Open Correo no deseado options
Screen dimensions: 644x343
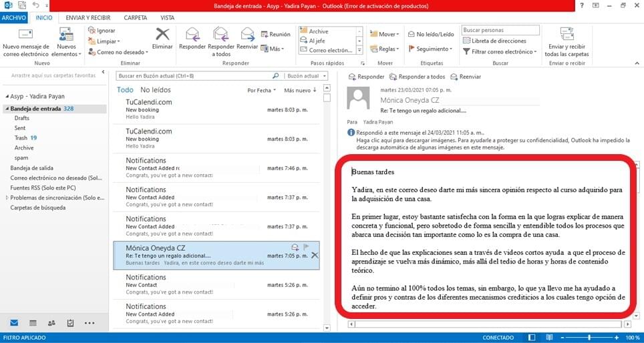click(118, 52)
